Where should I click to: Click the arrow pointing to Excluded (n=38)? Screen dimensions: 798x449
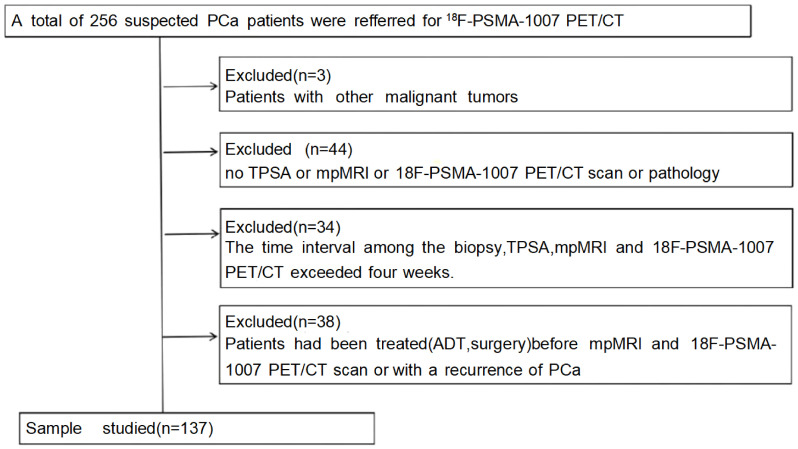point(190,336)
